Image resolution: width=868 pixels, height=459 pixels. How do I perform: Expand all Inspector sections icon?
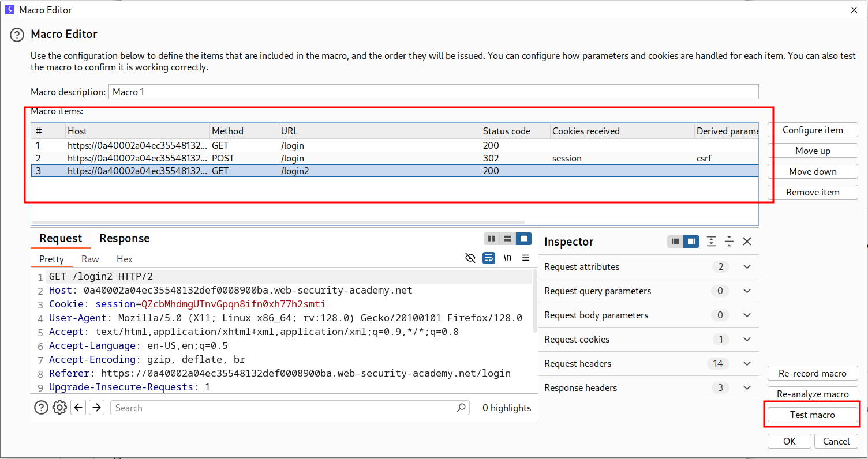(711, 242)
